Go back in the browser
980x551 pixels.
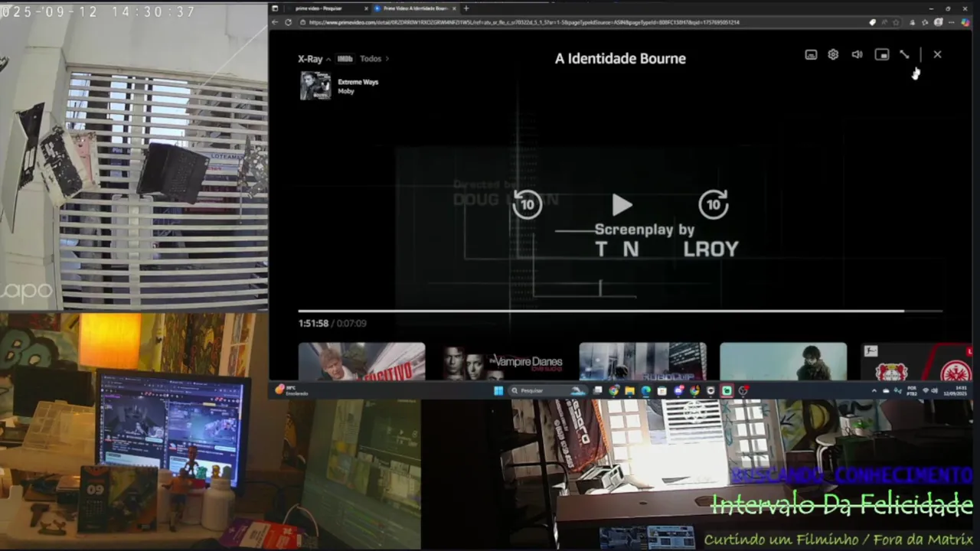275,22
